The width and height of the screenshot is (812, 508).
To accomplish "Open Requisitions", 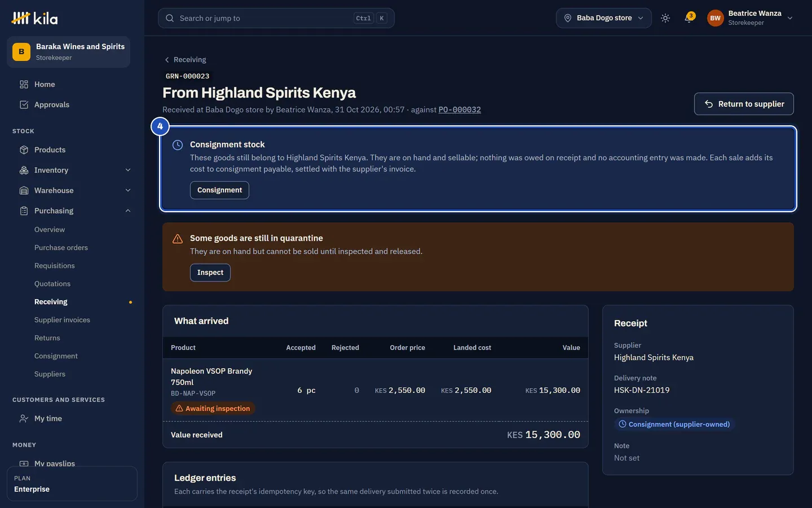I will click(x=55, y=266).
